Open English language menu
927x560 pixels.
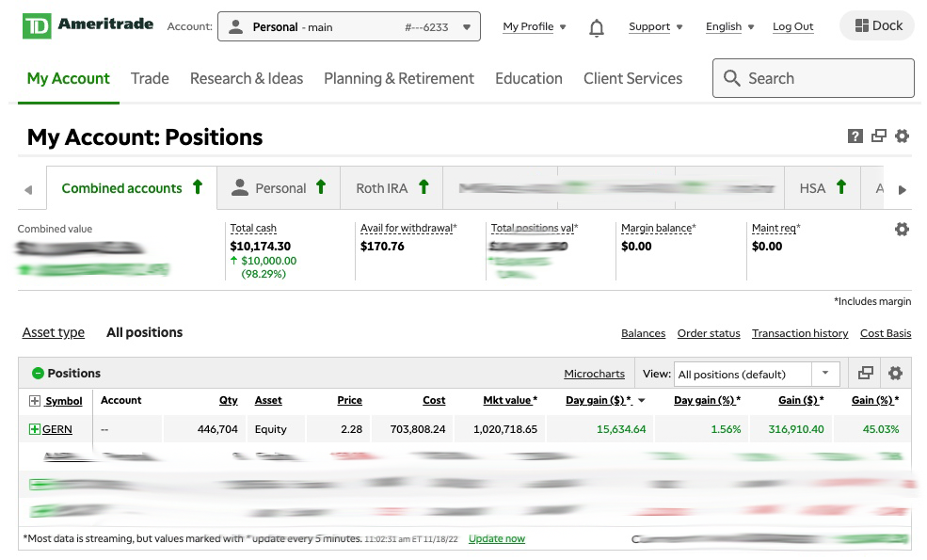click(x=729, y=26)
